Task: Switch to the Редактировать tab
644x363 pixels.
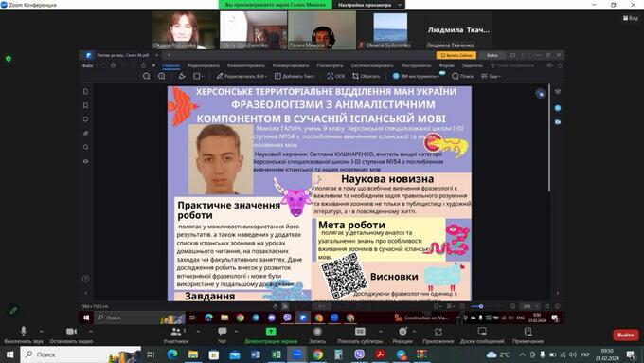Action: [x=204, y=65]
